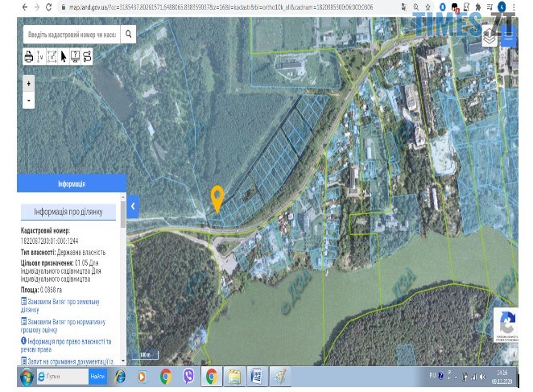This screenshot has width=533, height=392.
Task: Select the distance measurement tool
Action: [40, 56]
